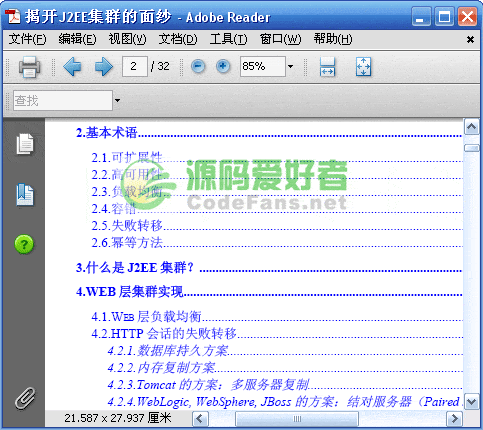The width and height of the screenshot is (483, 430).
Task: Minimize the Adobe Reader window
Action: 421,16
